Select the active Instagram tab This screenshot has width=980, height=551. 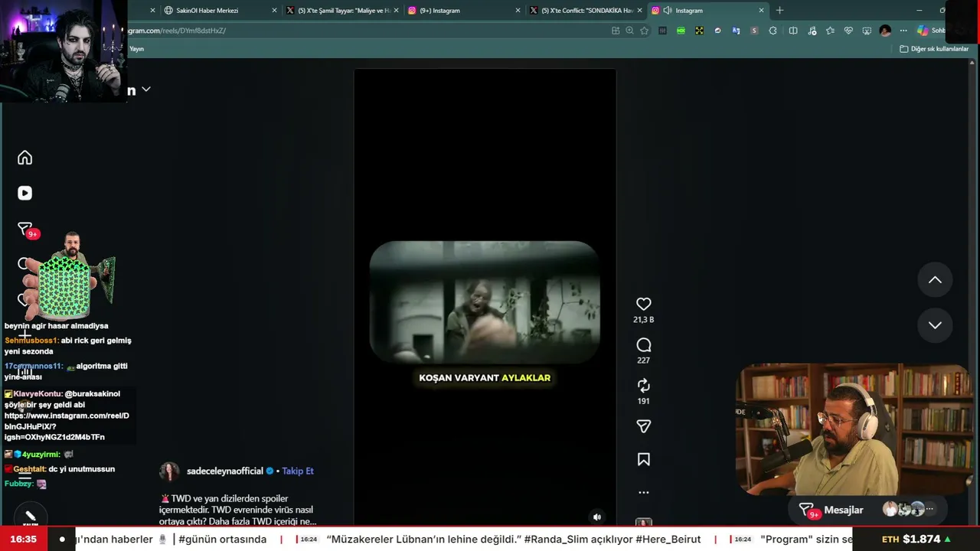pyautogui.click(x=708, y=11)
